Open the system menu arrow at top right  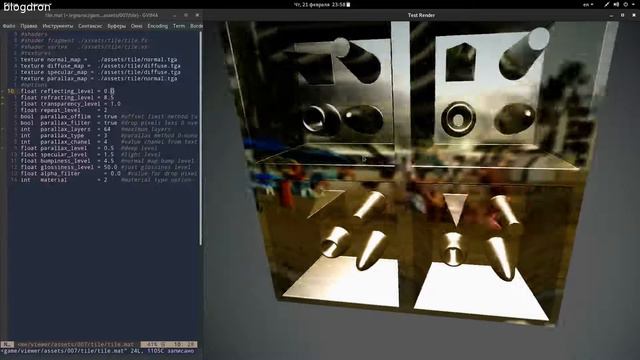(634, 4)
